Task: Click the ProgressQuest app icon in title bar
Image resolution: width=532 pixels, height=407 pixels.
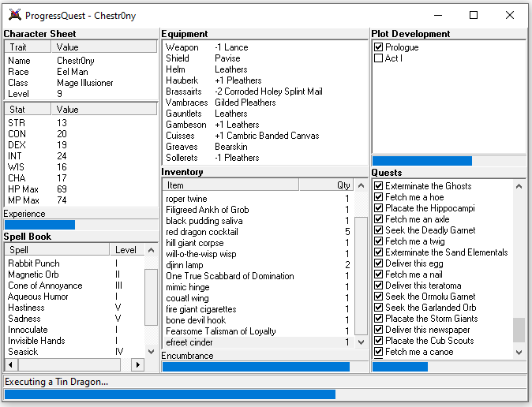Action: (15, 15)
